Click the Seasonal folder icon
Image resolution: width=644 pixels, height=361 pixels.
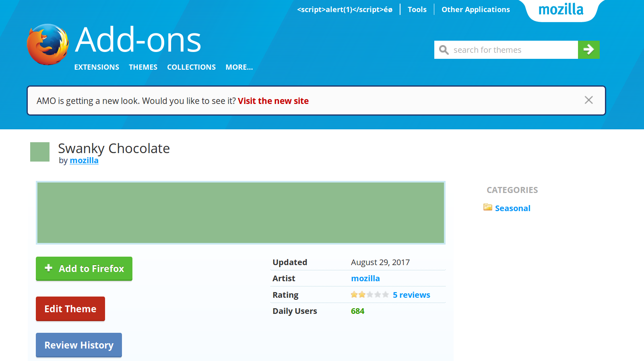pyautogui.click(x=488, y=207)
